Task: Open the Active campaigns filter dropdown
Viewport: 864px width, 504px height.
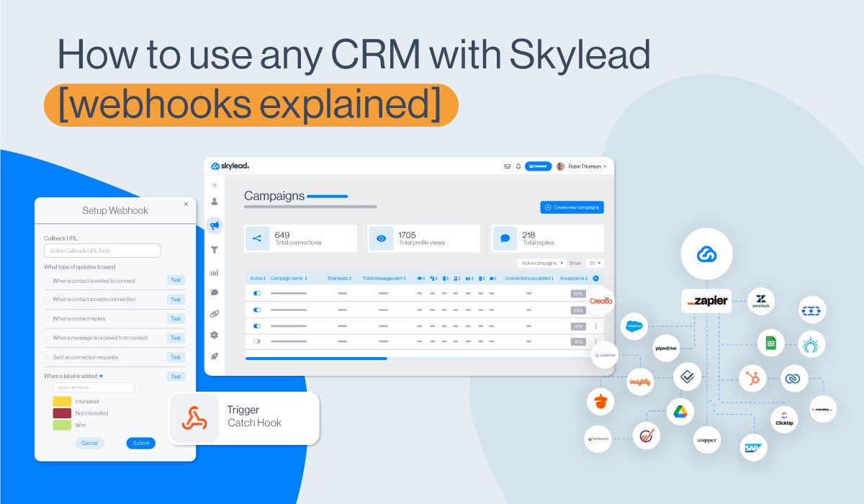Action: [541, 264]
